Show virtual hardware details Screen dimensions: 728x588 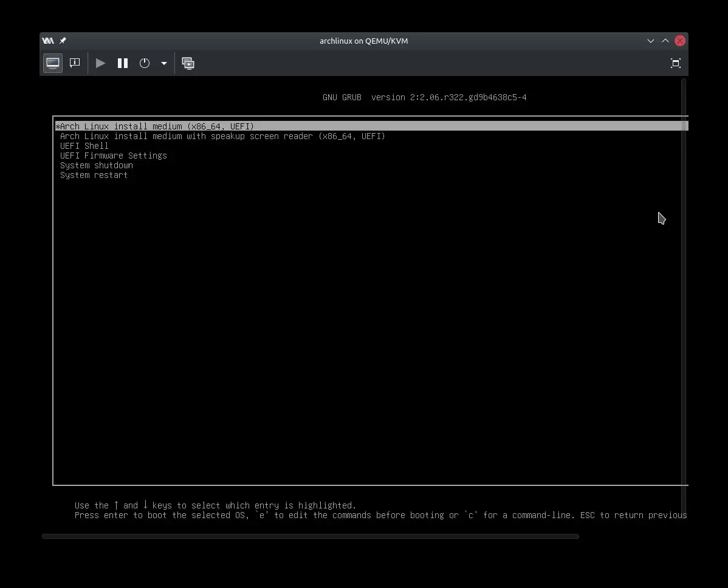click(x=75, y=63)
